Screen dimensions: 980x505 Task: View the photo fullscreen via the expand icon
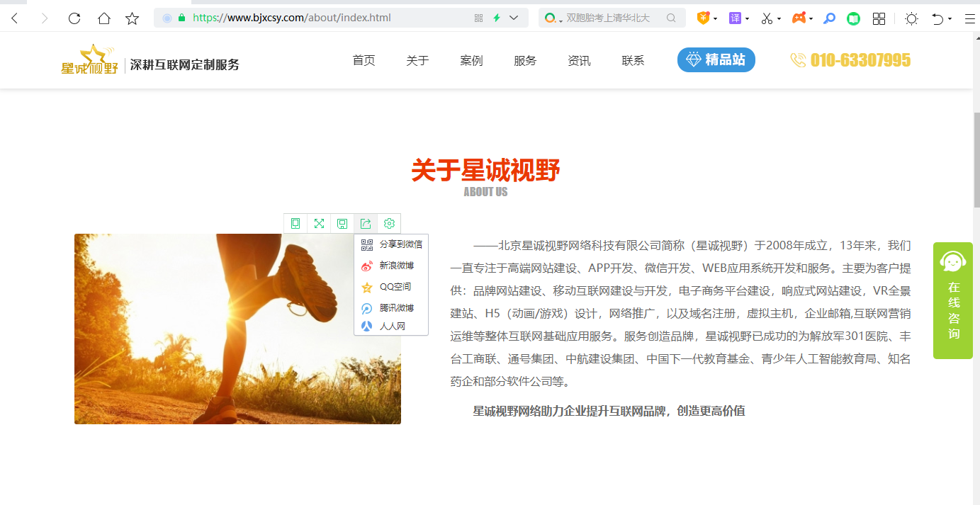coord(319,223)
